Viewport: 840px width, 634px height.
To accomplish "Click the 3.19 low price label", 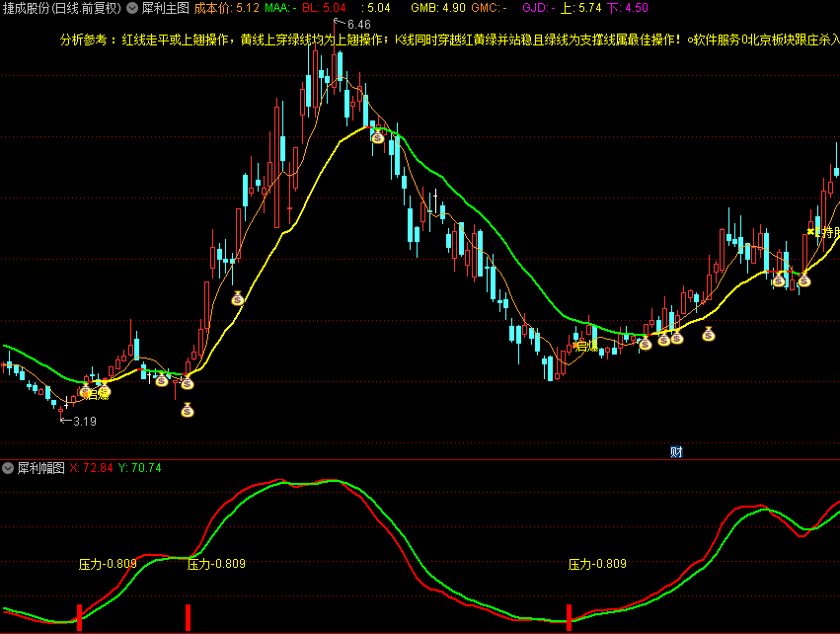I will pyautogui.click(x=85, y=422).
